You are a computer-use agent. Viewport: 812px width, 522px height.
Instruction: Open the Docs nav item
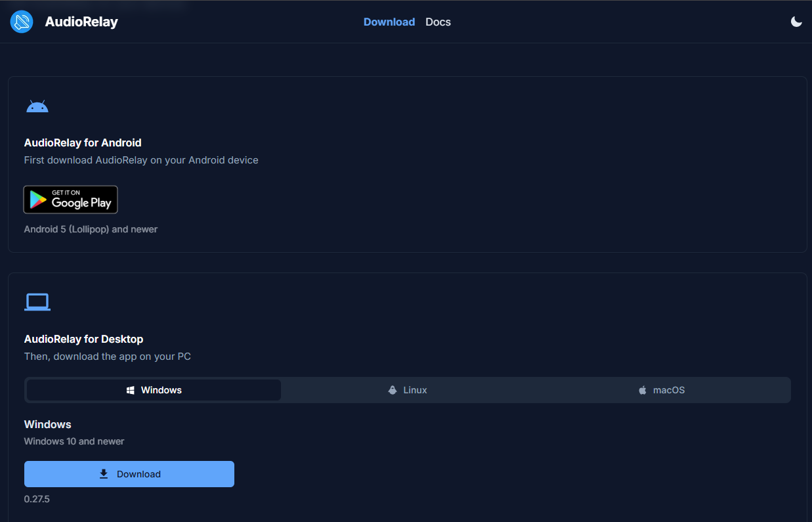pos(438,22)
